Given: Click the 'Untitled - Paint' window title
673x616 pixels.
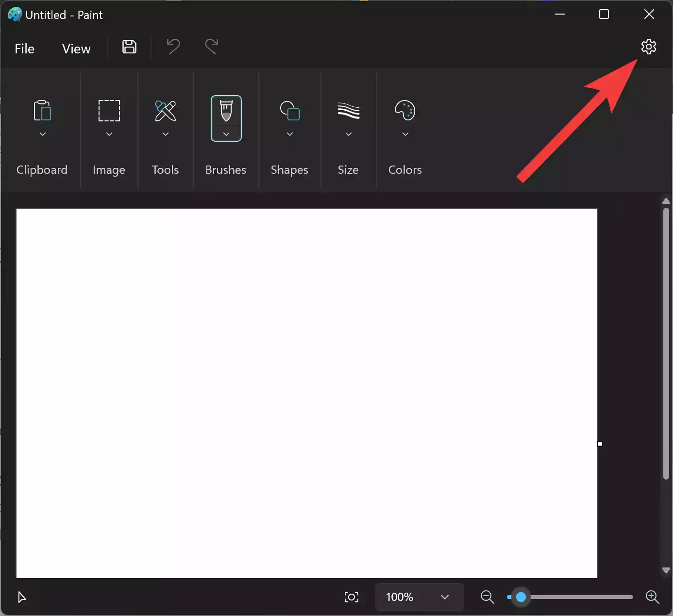Looking at the screenshot, I should pyautogui.click(x=64, y=15).
